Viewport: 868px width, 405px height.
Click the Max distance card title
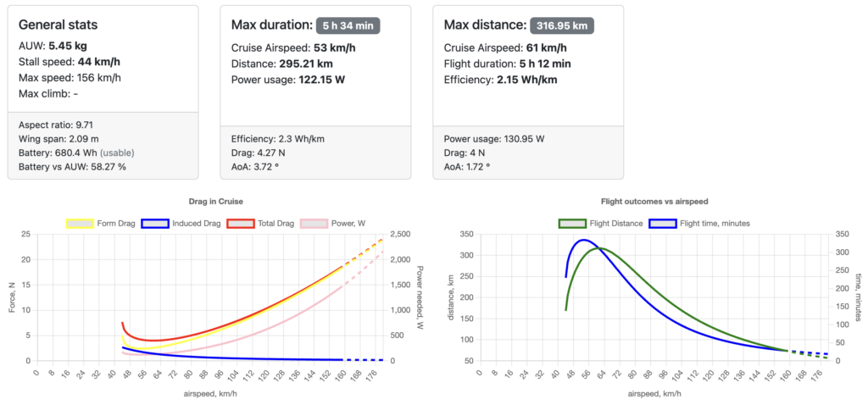pos(484,25)
